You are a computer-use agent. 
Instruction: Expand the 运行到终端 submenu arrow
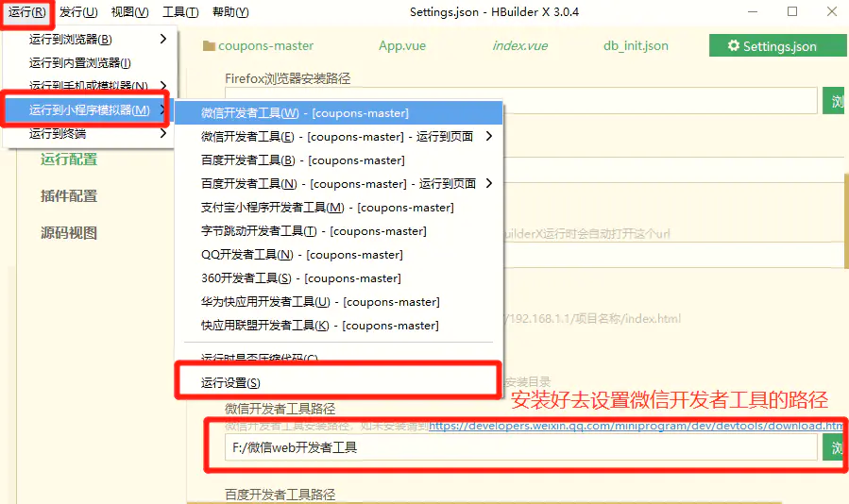coord(163,133)
